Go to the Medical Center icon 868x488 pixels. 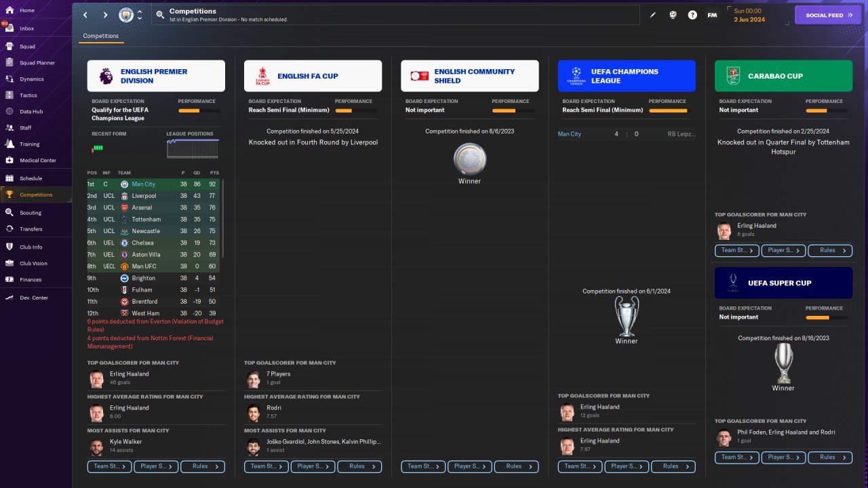click(x=9, y=161)
